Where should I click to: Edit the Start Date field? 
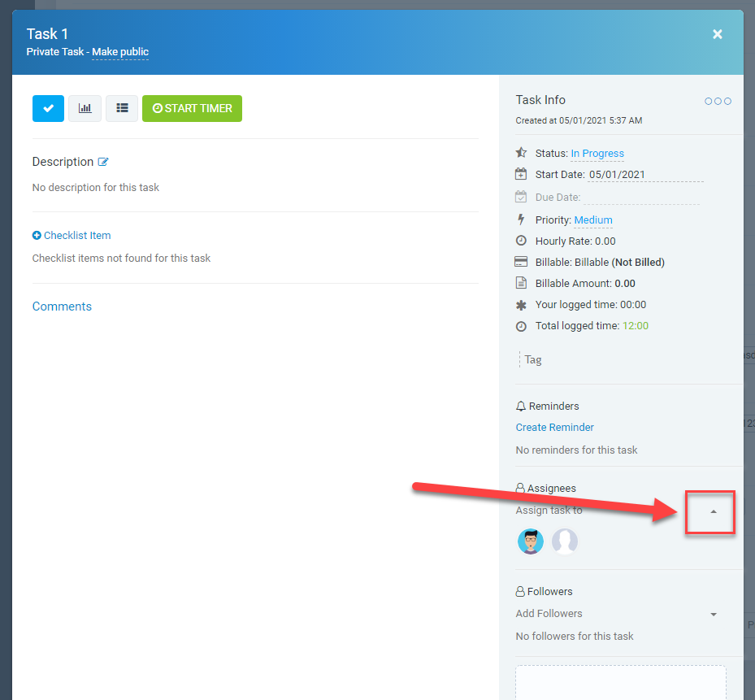click(x=646, y=175)
